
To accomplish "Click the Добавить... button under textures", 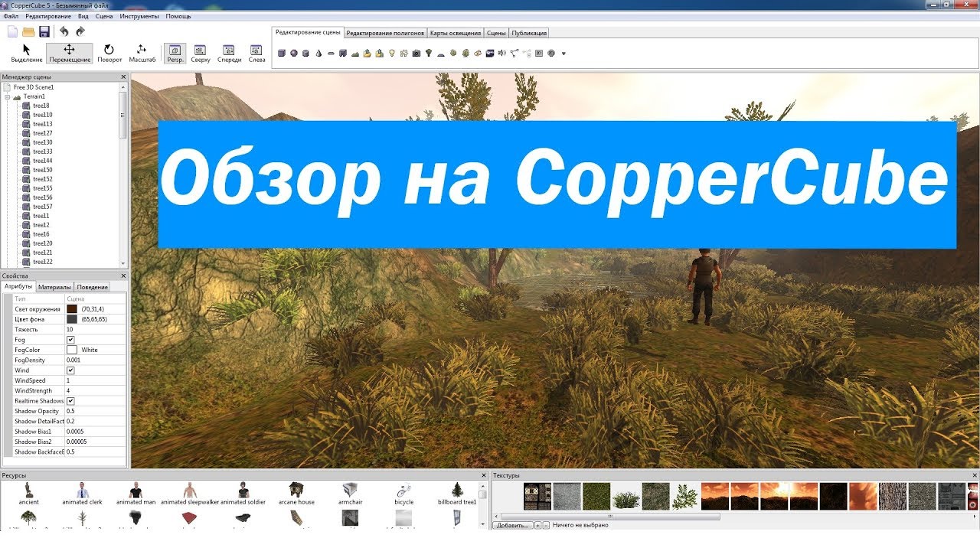I will (512, 525).
